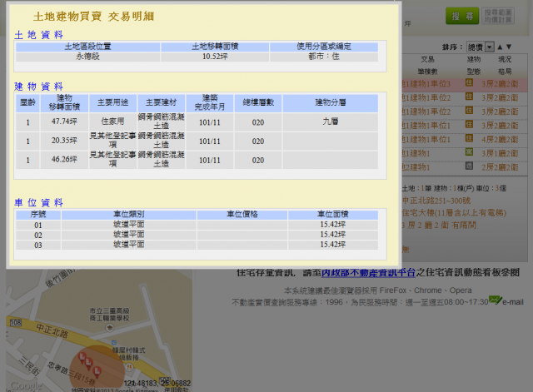
Task: Click the 中正北路251~300號 address text
Action: 436,201
